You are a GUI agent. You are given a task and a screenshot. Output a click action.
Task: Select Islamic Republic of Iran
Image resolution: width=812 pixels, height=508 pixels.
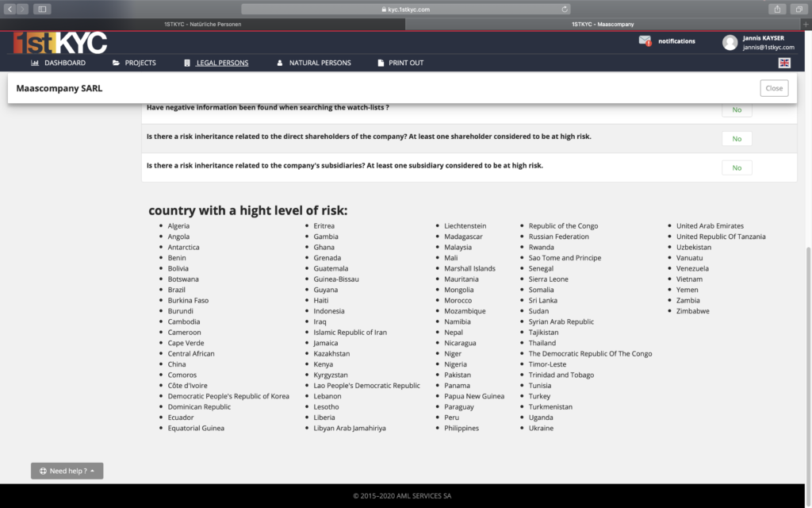point(350,333)
